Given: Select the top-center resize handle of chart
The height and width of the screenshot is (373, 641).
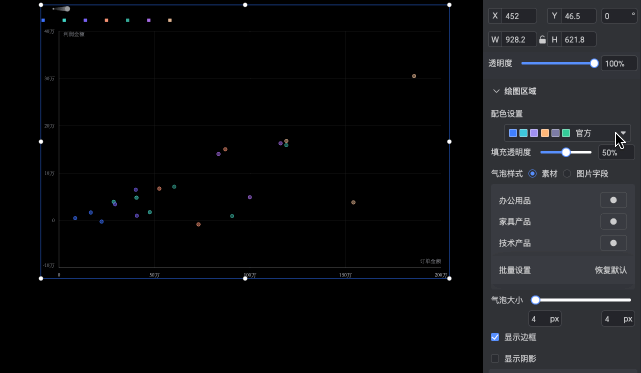Looking at the screenshot, I should click(245, 5).
